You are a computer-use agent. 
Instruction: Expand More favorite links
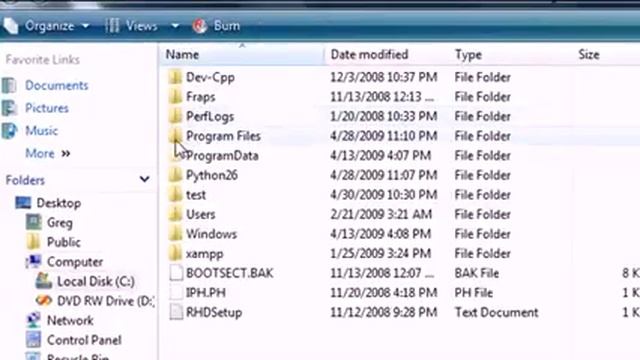(47, 153)
